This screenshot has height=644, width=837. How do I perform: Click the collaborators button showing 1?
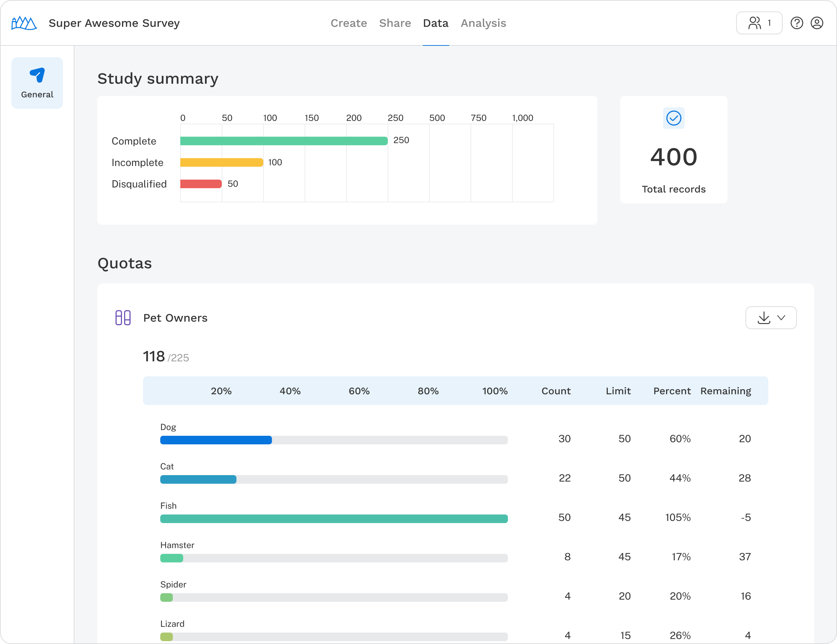pos(759,23)
